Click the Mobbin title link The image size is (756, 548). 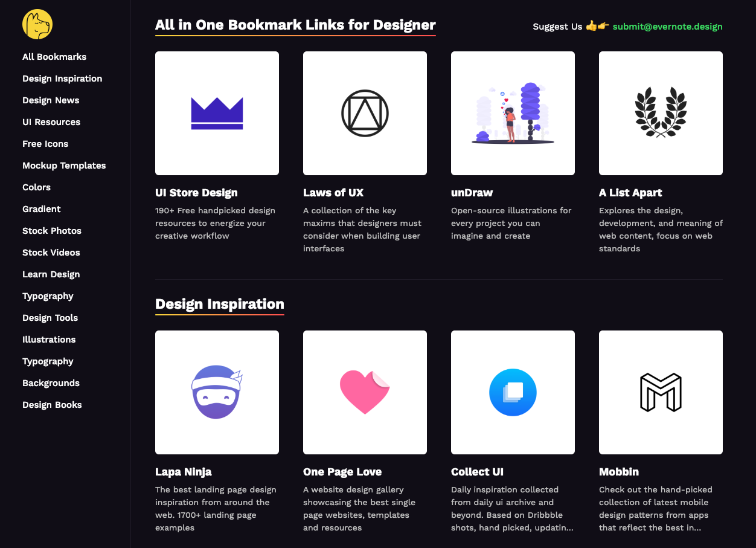tap(619, 472)
